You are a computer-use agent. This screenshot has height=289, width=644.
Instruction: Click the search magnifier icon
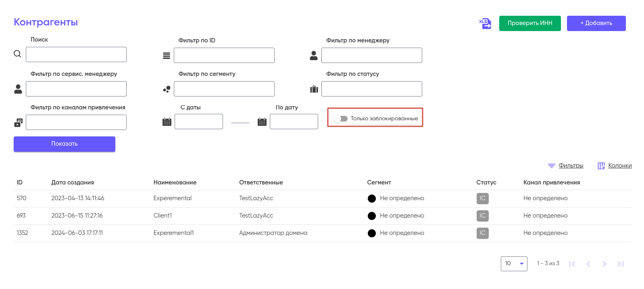17,54
